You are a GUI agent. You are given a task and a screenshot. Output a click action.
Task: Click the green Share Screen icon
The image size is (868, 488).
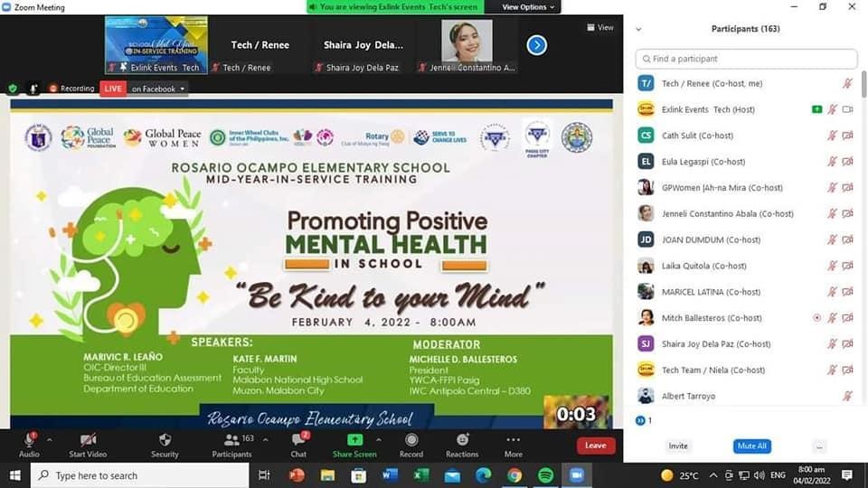354,440
